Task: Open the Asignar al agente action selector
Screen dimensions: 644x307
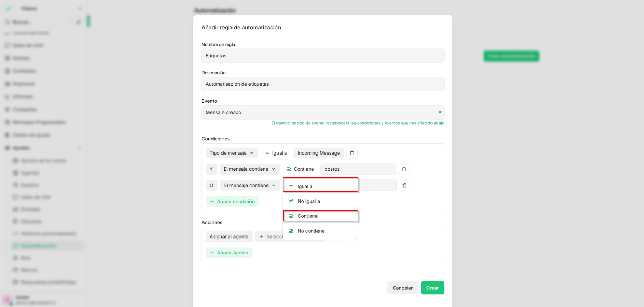Action: [229, 236]
